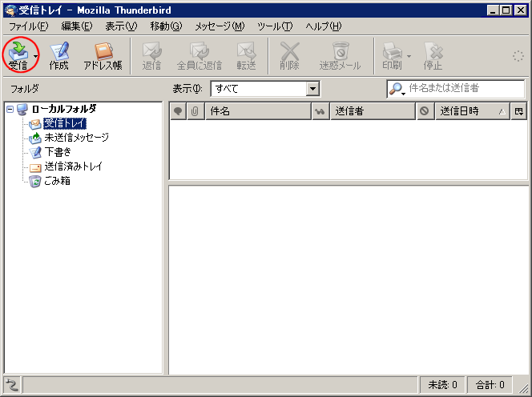Open the 下書き drafts folder

[58, 151]
